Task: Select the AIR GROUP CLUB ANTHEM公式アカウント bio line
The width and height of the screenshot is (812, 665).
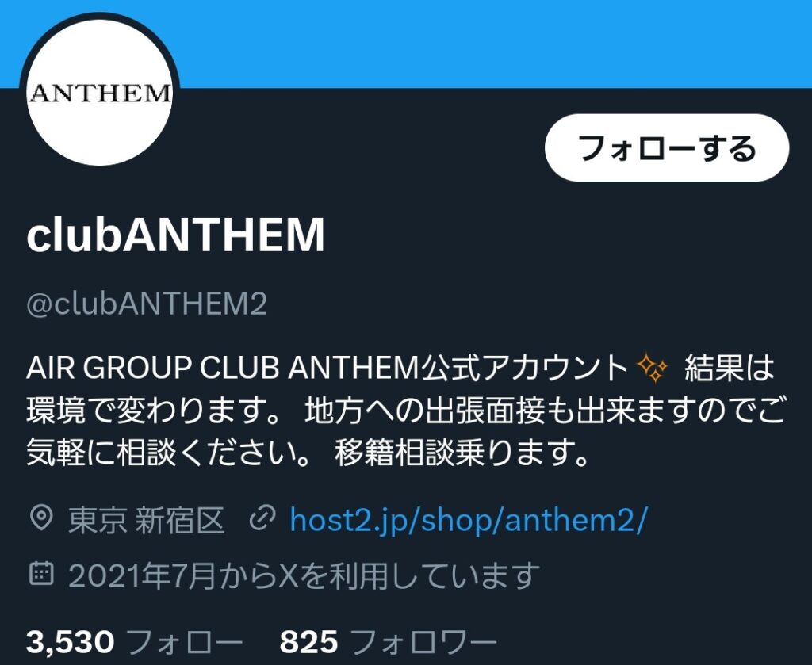Action: (327, 368)
